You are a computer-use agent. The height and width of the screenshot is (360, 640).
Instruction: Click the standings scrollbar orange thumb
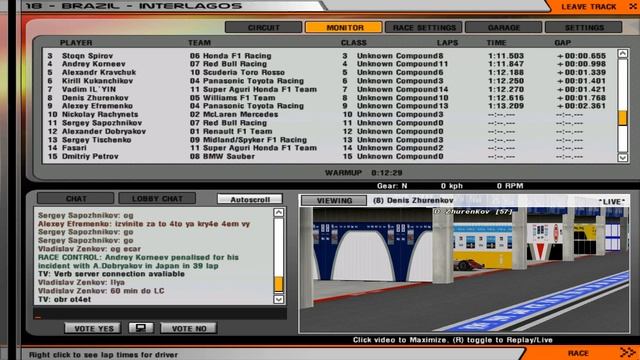point(622,118)
